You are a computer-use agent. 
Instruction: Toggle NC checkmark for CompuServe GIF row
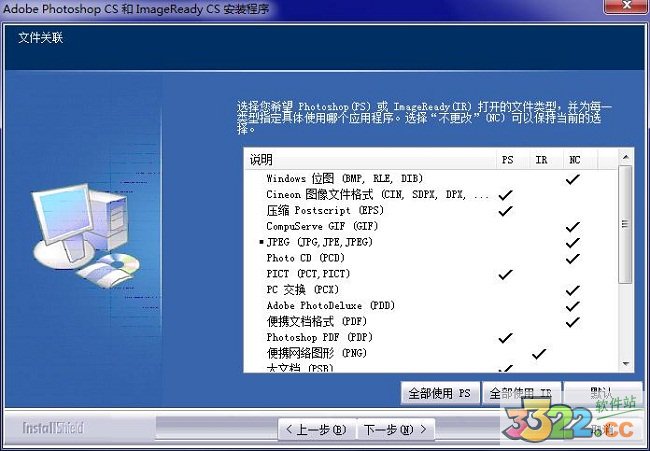(572, 227)
